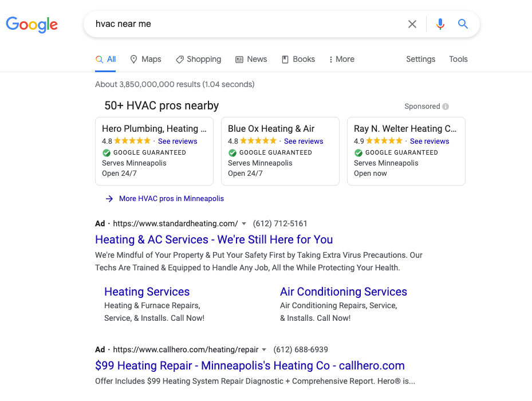Click the Books icon in the filter bar
Screen dimensions: 532x401
coord(284,59)
